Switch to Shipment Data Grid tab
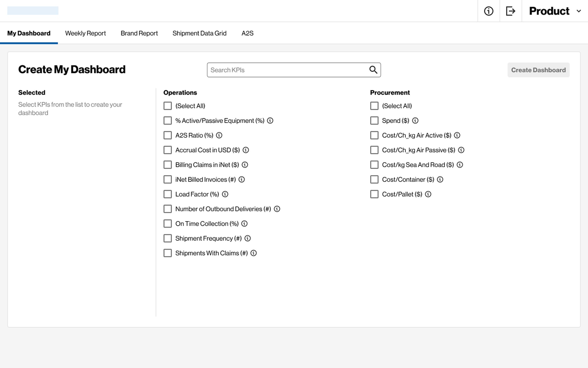Screen dimensions: 588x368 click(x=199, y=33)
